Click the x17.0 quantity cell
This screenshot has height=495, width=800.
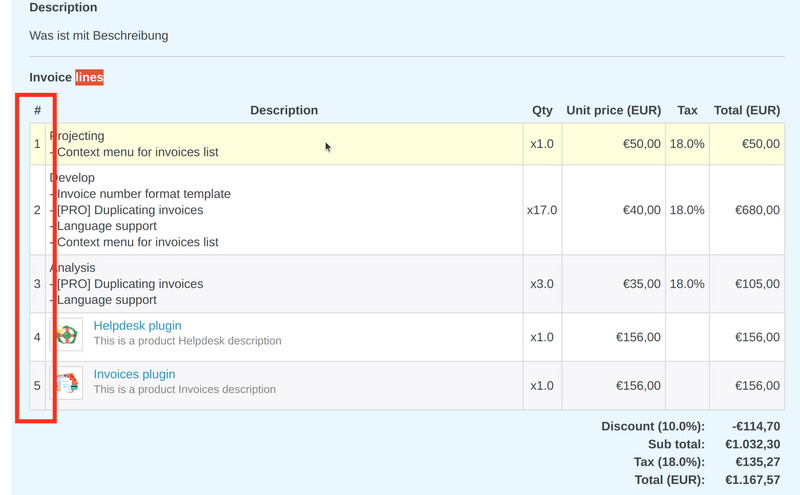click(542, 210)
